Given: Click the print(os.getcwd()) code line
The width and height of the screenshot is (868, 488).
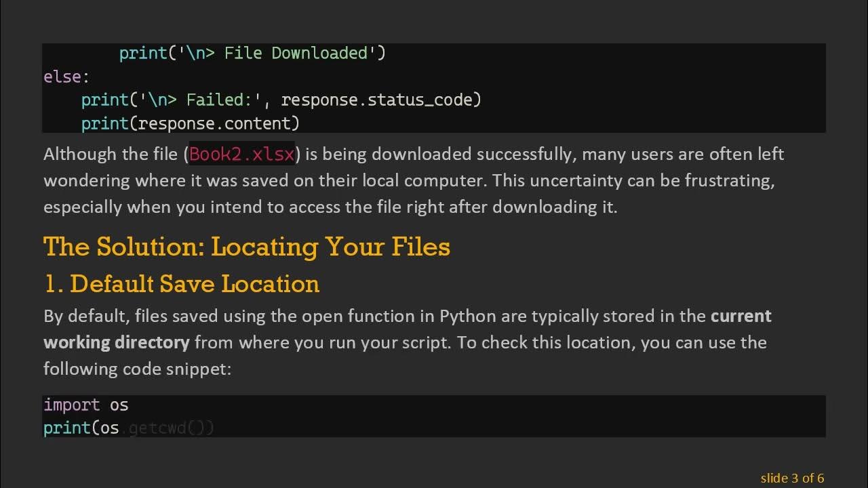Looking at the screenshot, I should (129, 428).
